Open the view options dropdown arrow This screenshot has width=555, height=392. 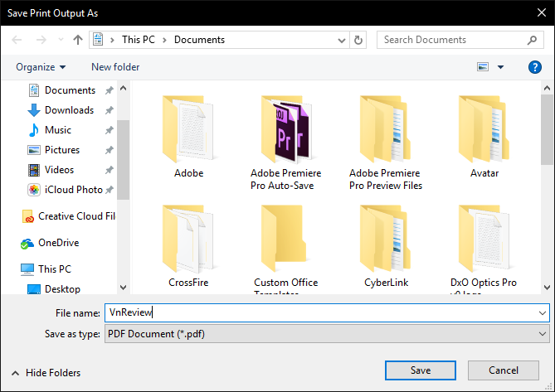coord(501,67)
